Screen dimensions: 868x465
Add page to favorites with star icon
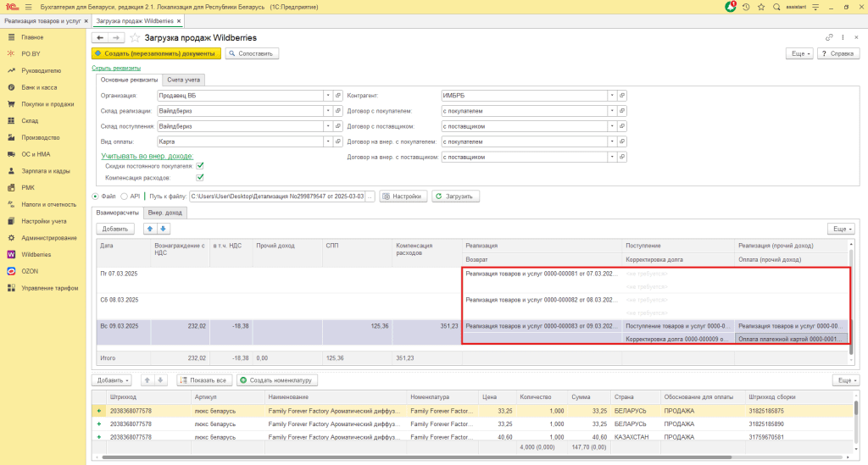tap(135, 38)
